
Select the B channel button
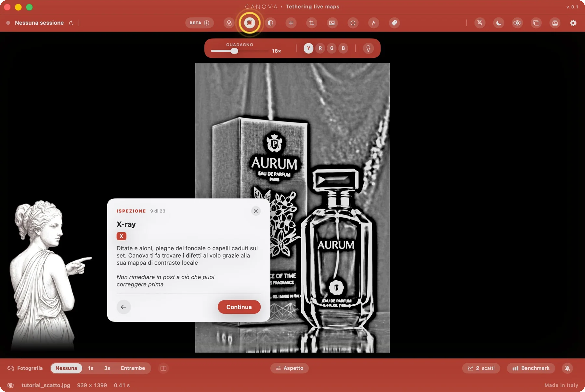[343, 48]
